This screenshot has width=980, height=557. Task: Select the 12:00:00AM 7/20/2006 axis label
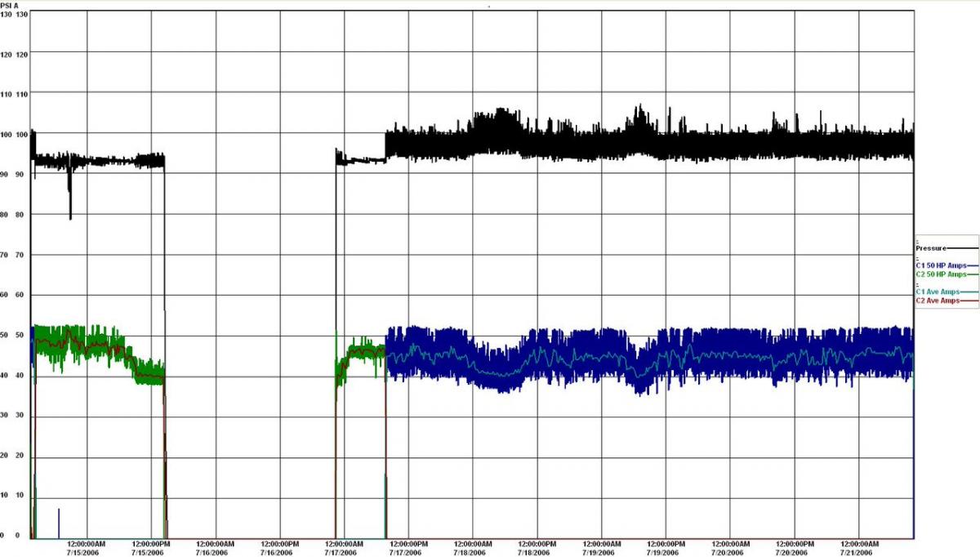tap(730, 548)
